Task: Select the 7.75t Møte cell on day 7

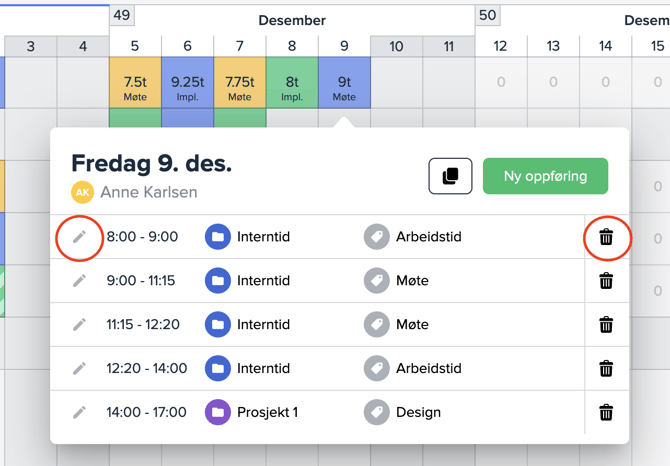Action: 240,82
